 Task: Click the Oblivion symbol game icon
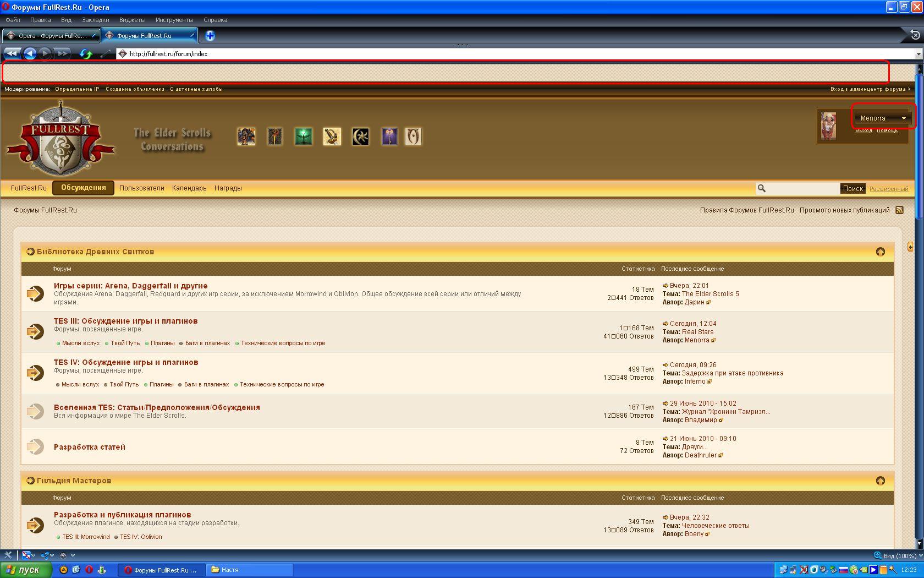[413, 137]
